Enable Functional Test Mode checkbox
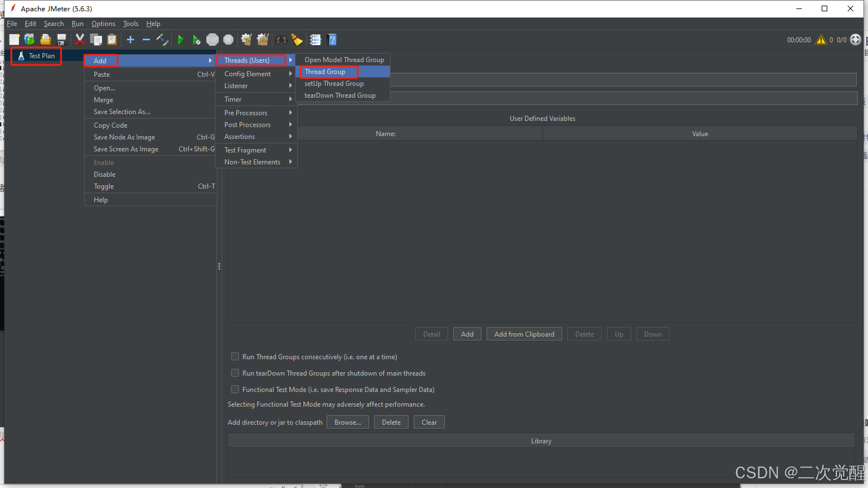Image resolution: width=868 pixels, height=488 pixels. click(x=235, y=389)
